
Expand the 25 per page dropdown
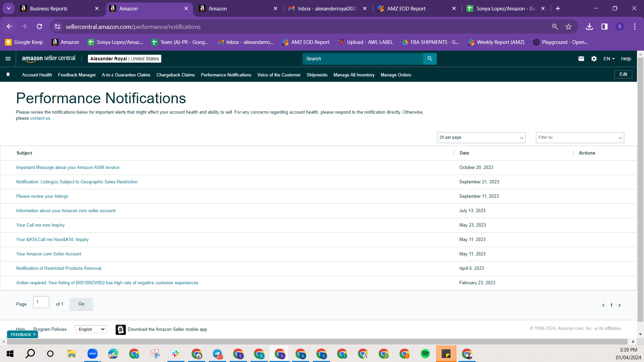pos(481,137)
